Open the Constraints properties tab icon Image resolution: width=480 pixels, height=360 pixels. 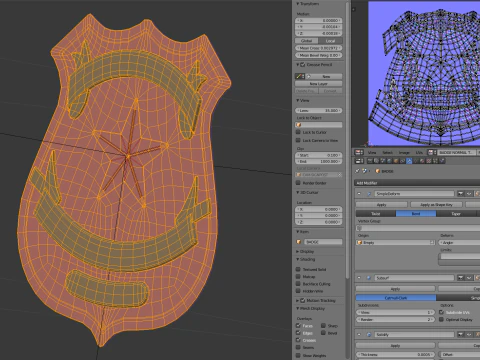click(x=402, y=161)
